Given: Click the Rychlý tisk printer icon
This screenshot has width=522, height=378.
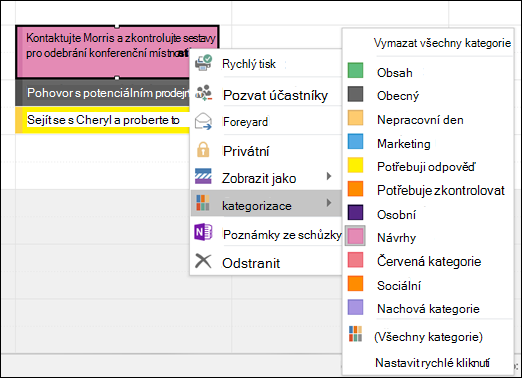Looking at the screenshot, I should pyautogui.click(x=203, y=63).
